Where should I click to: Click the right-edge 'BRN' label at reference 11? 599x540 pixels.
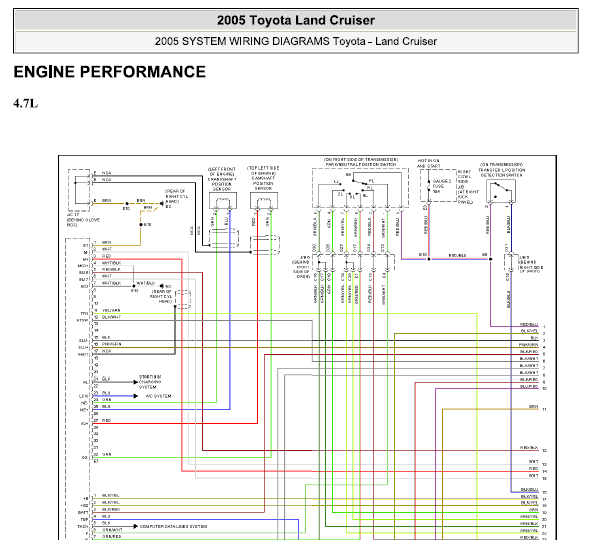point(534,407)
